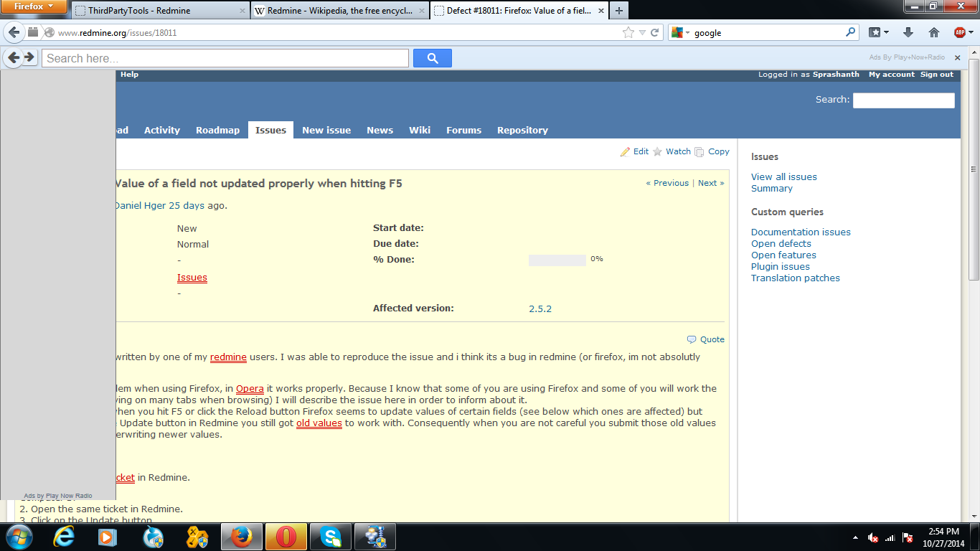Go to the « Previous issue link

click(x=667, y=183)
